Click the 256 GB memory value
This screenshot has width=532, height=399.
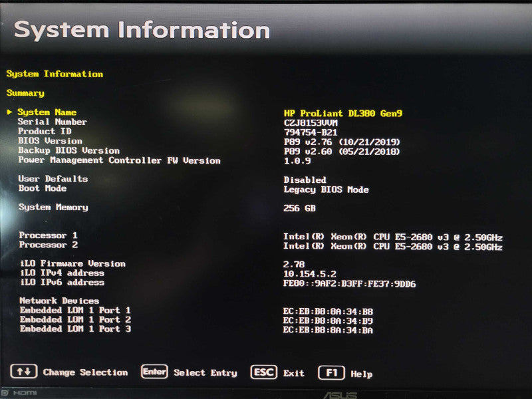pyautogui.click(x=300, y=208)
